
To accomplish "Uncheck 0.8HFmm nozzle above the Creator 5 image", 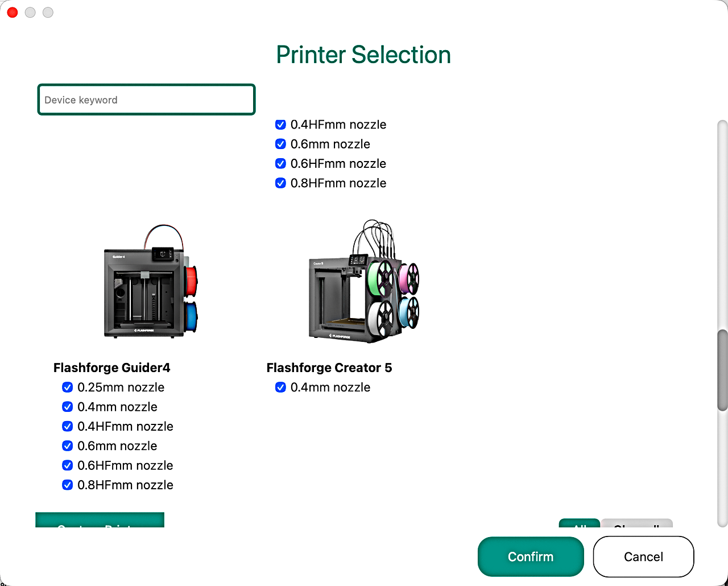I will (x=280, y=183).
